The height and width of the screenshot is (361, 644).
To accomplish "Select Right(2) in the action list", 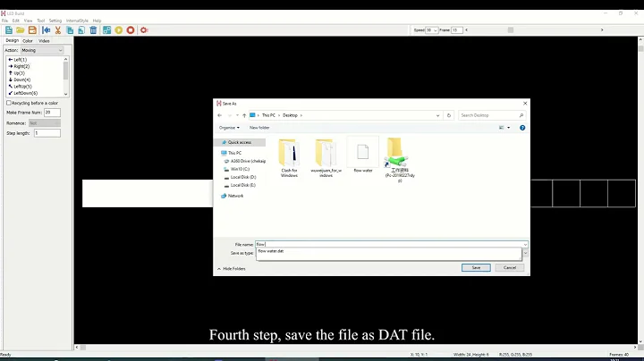I will click(21, 66).
